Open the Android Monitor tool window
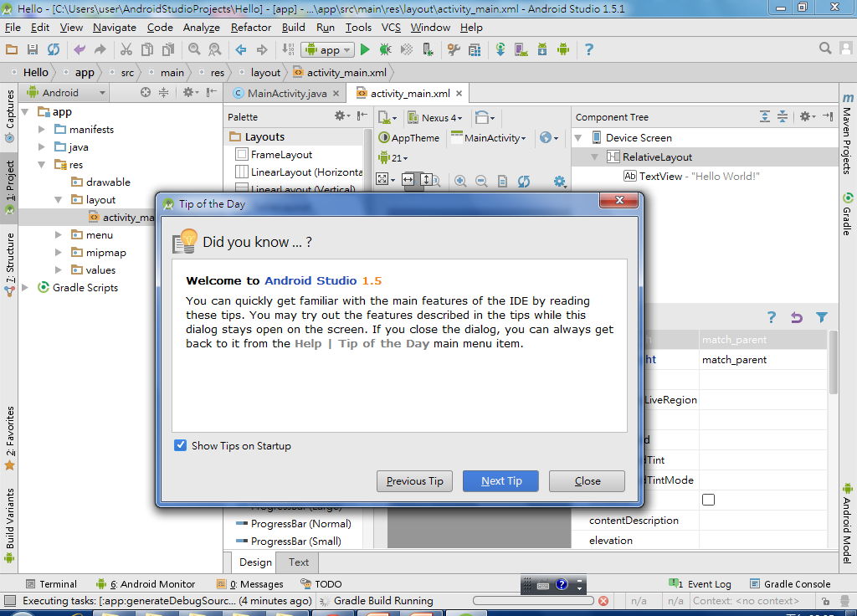The height and width of the screenshot is (616, 857). [146, 583]
